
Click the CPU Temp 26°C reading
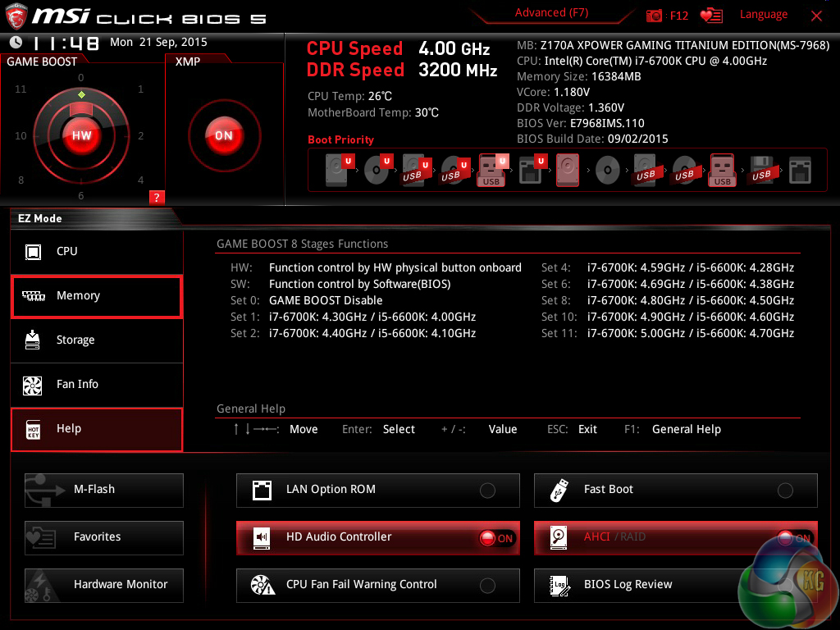click(349, 97)
